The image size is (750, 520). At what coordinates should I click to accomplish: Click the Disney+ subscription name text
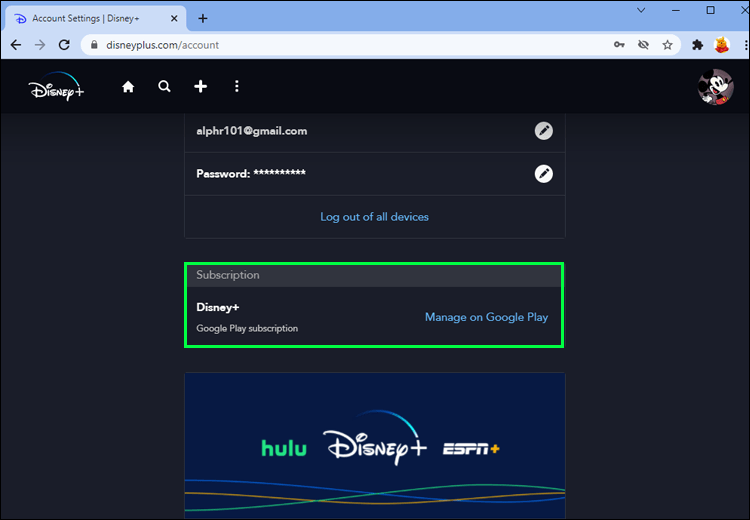click(218, 307)
